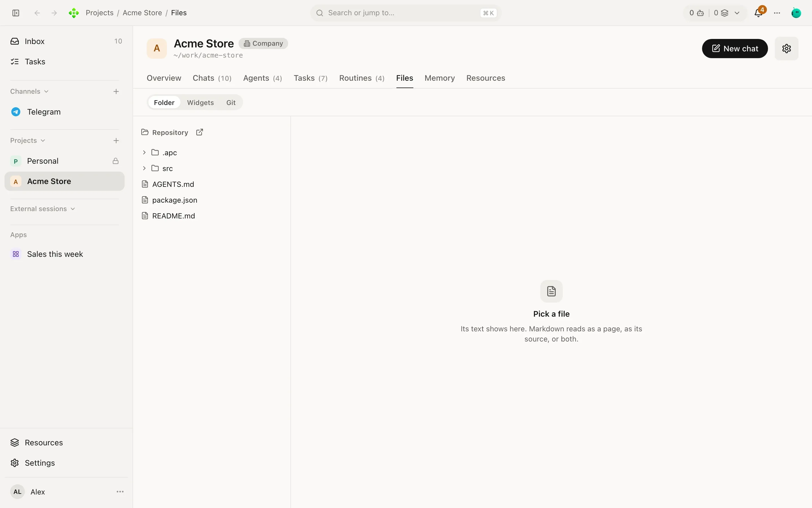Click the sidebar Settings gear icon

point(15,463)
